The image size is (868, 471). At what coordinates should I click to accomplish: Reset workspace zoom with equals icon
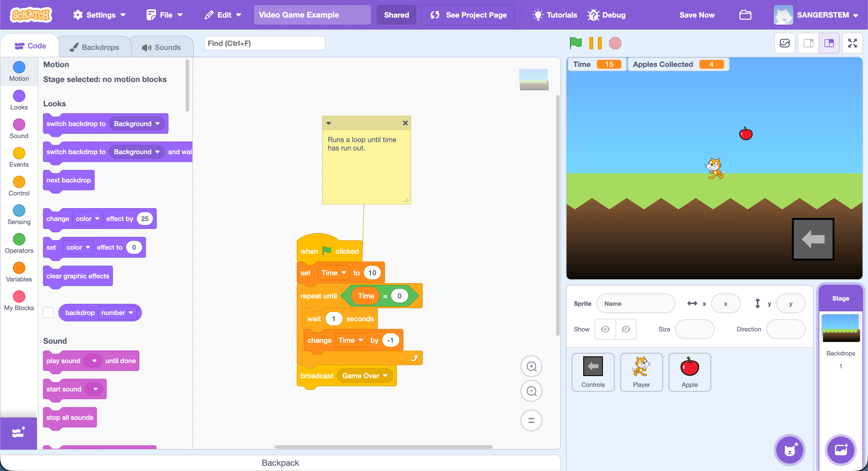531,420
